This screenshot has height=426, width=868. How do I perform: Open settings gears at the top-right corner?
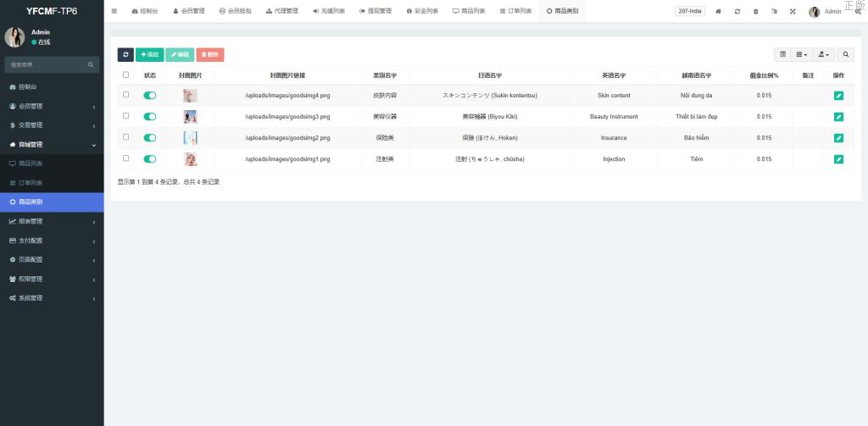[858, 11]
